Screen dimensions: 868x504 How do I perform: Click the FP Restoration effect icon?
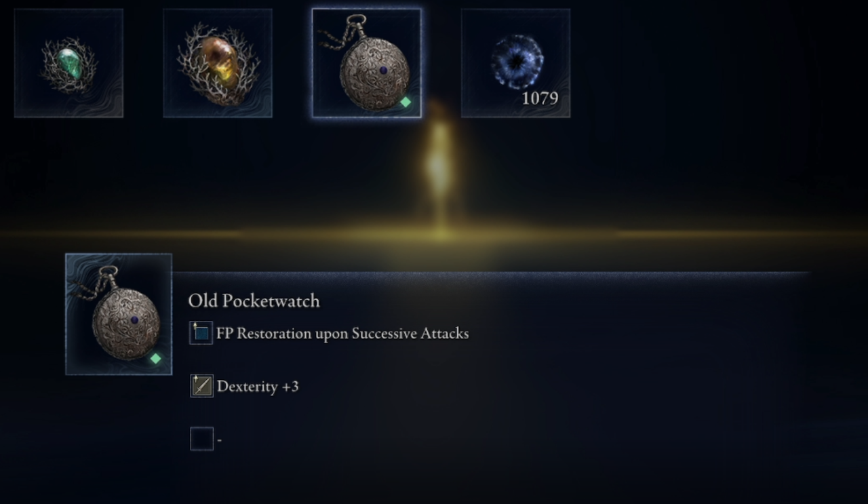click(x=201, y=333)
